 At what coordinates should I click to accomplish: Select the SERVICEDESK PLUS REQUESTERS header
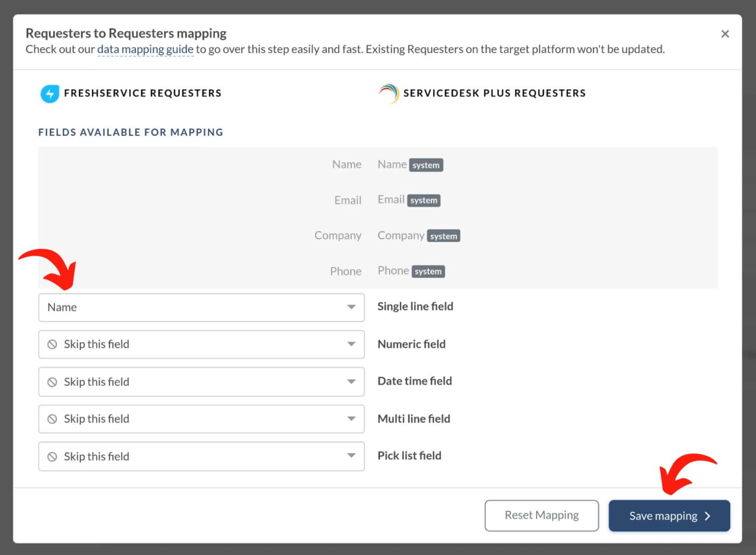coord(494,93)
